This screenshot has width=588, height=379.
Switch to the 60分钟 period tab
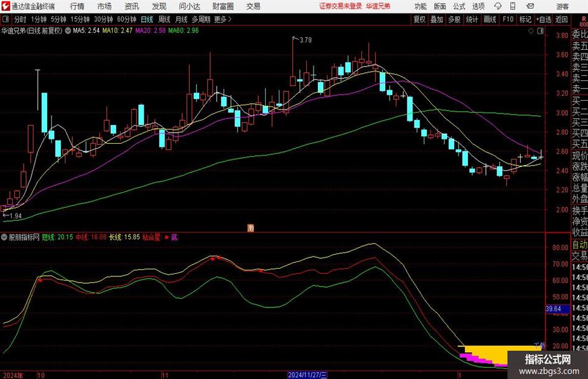tap(127, 19)
